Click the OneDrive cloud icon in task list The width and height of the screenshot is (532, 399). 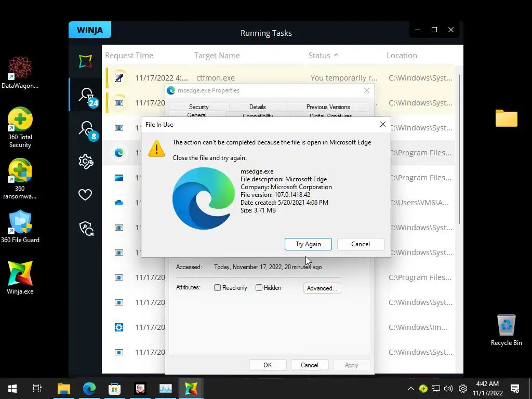(119, 203)
